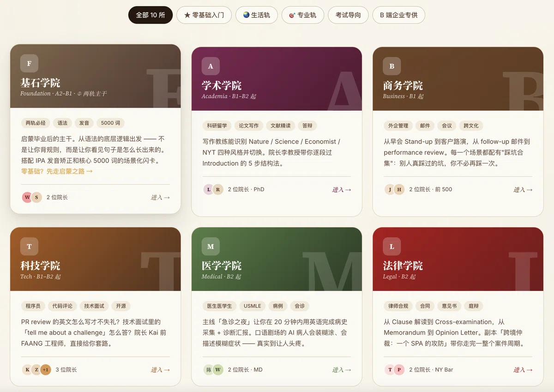
Task: Click the R avatar on 学术学院 card
Action: click(x=218, y=189)
